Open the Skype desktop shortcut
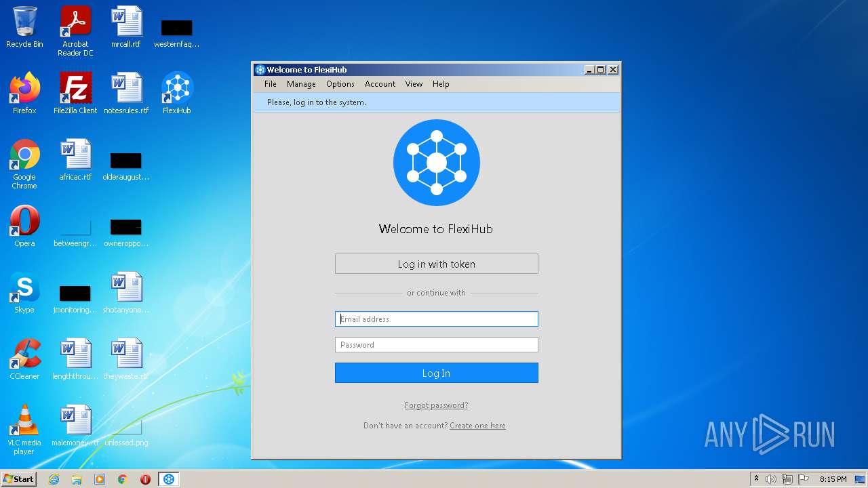Screen dimensions: 868x488 pos(24,293)
